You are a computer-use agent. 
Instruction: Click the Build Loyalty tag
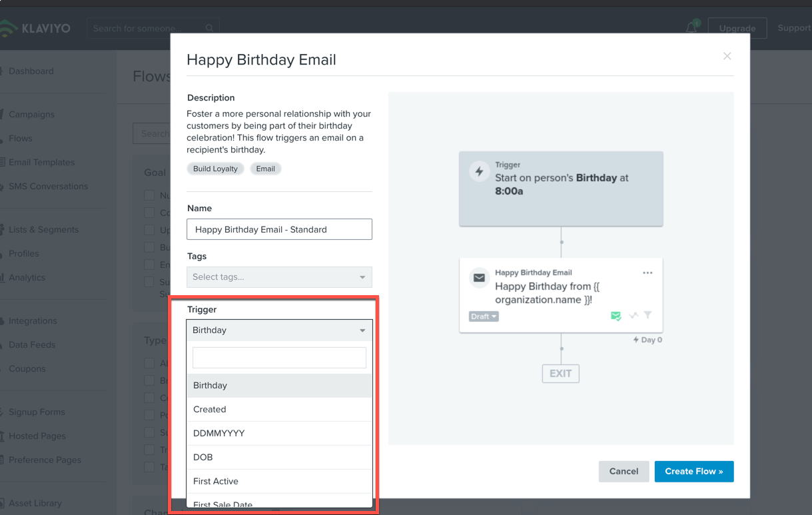215,169
